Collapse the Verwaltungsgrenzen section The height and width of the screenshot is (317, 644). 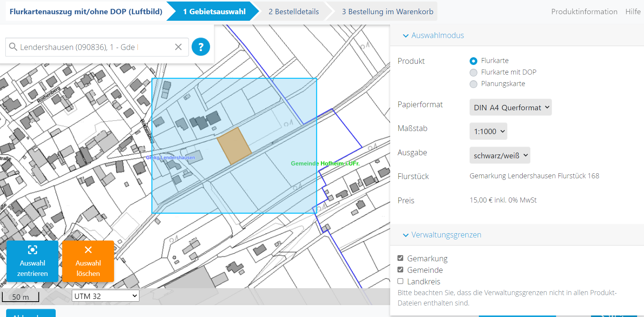pyautogui.click(x=442, y=235)
